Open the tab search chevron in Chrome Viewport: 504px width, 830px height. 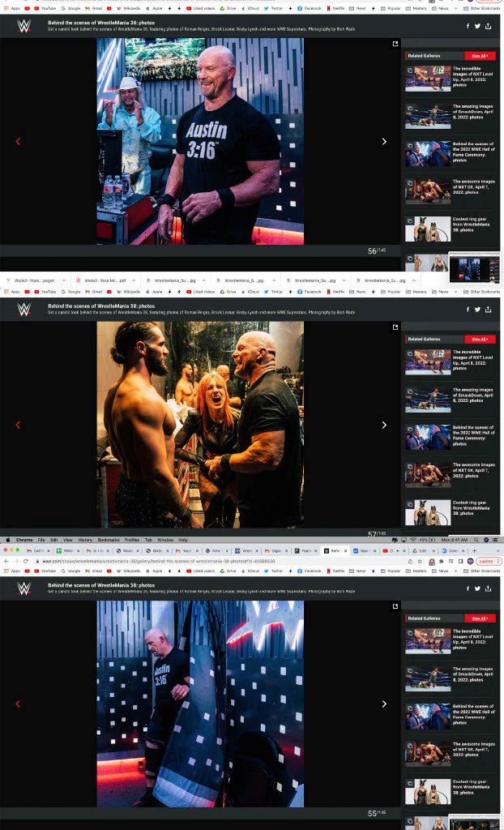498,551
